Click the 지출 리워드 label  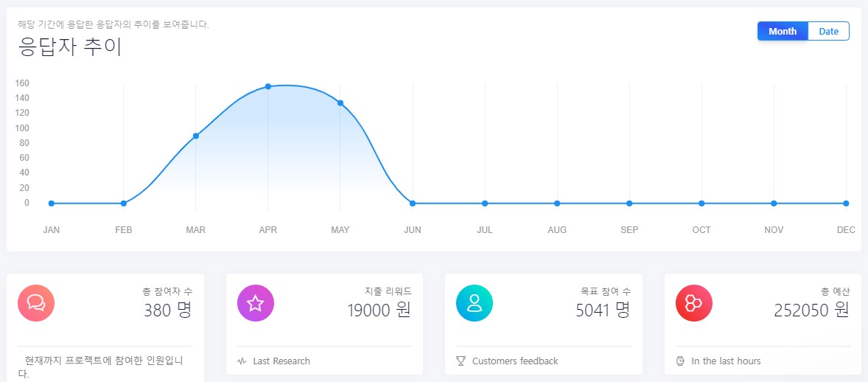388,291
